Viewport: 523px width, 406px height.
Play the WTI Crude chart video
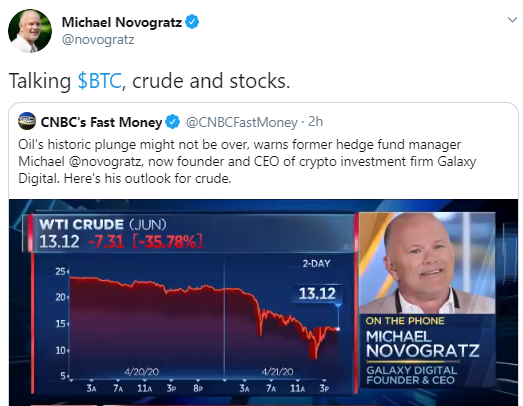click(x=264, y=303)
